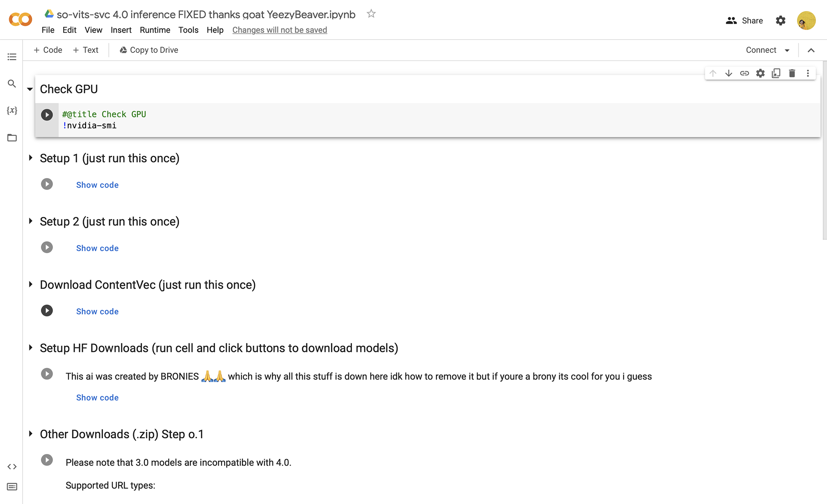Image resolution: width=827 pixels, height=504 pixels.
Task: Click the run button for Download ContentVec
Action: [x=47, y=310]
